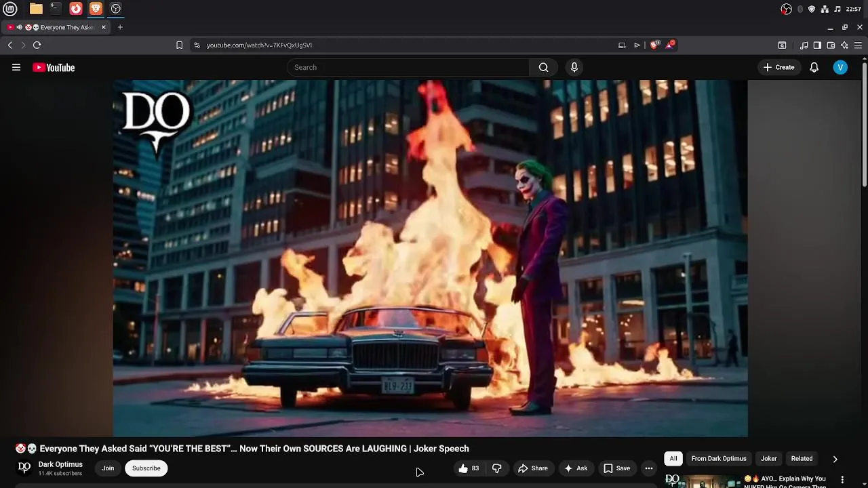868x488 pixels.
Task: Open the Firefox launcher in the panel
Action: pos(76,9)
